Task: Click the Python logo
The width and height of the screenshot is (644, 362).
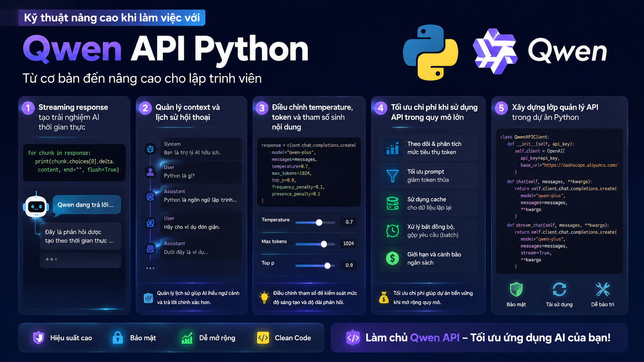Action: [x=431, y=52]
